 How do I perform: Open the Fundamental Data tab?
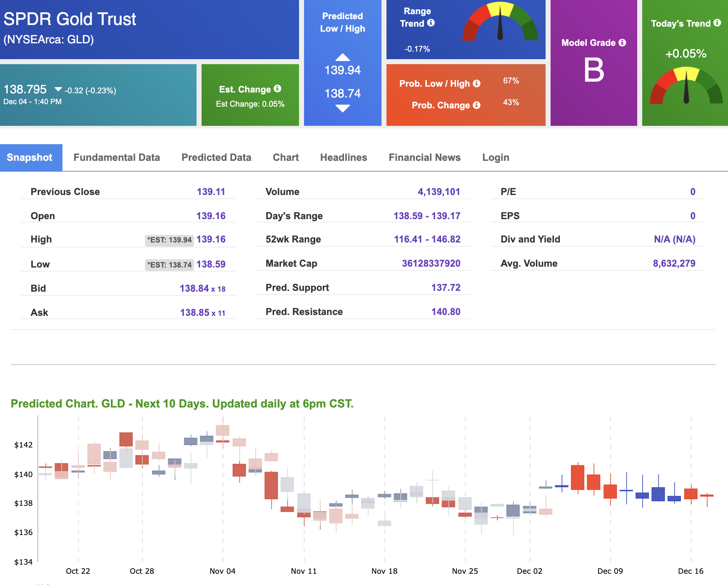[x=117, y=157]
